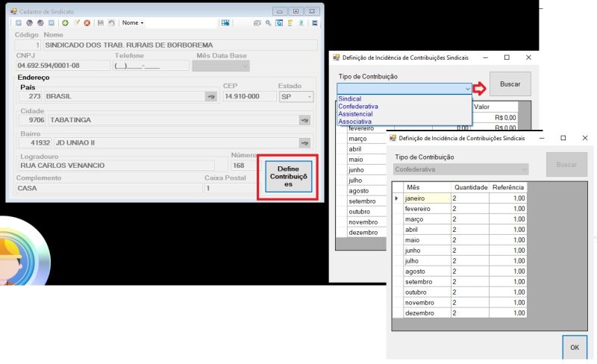
Task: Select the janeiro row header arrow
Action: point(398,198)
